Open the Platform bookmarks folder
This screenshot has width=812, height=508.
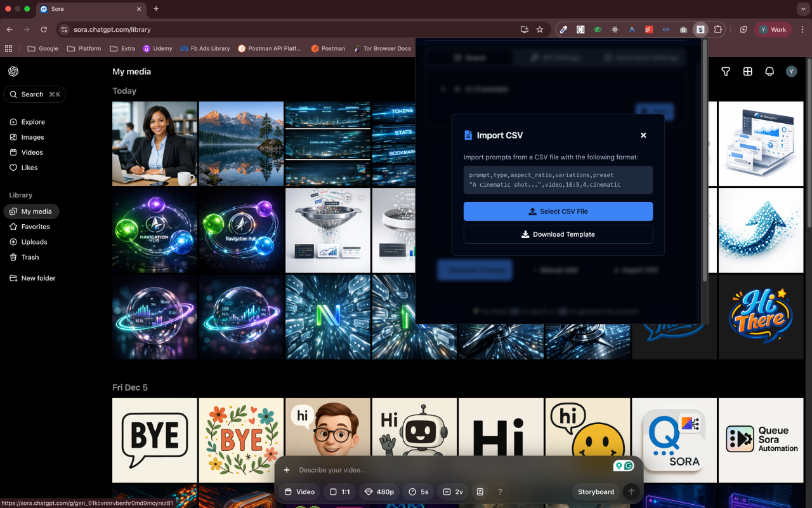(84, 48)
